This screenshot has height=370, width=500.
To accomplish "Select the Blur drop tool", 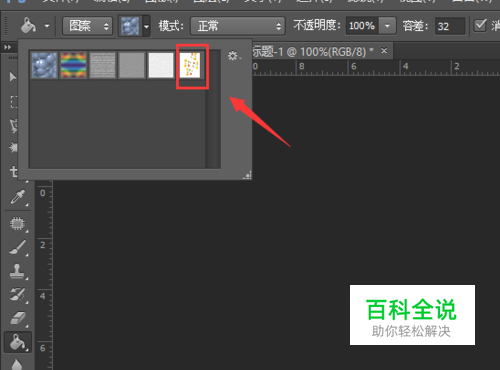I will point(17,364).
